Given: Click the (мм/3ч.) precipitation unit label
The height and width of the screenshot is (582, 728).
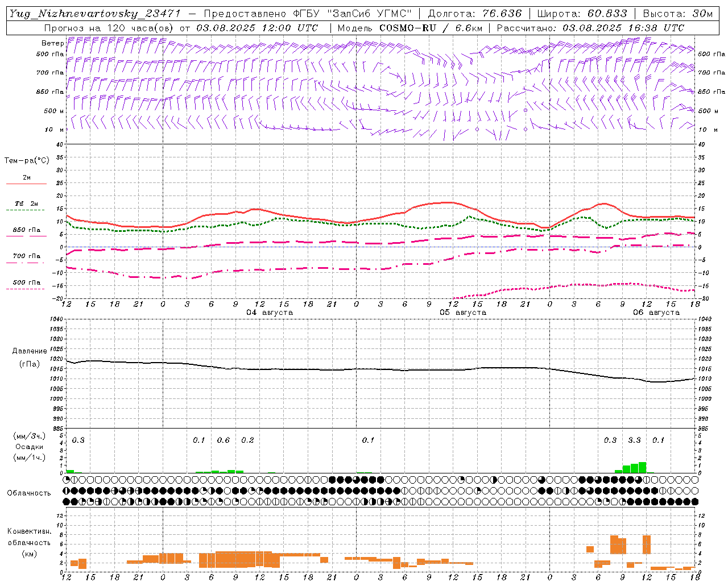Looking at the screenshot, I should coord(29,436).
